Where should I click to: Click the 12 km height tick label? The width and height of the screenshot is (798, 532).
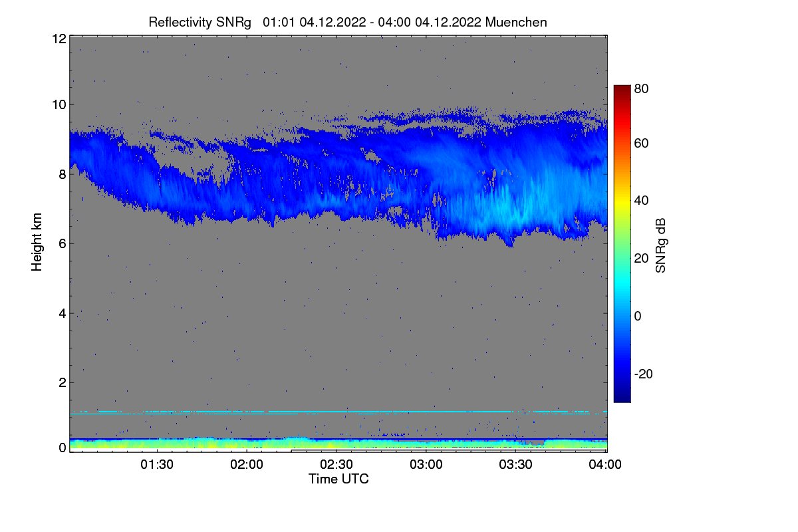(x=59, y=39)
